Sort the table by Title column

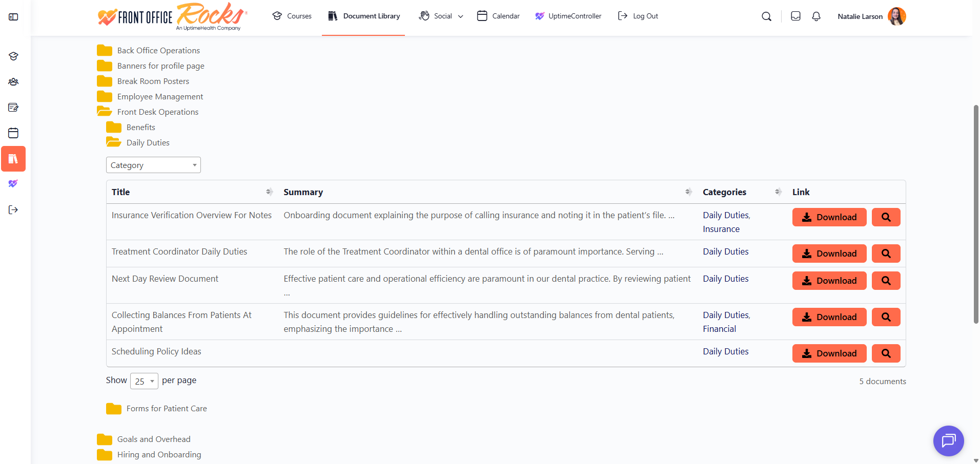(x=269, y=192)
